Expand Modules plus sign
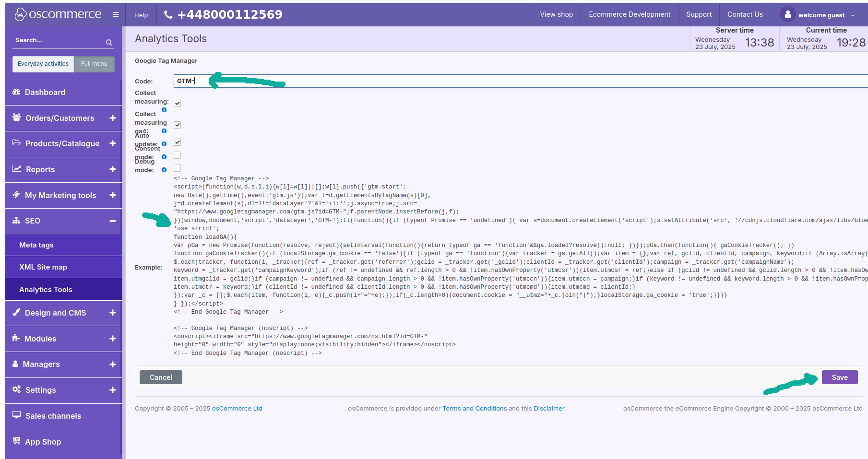Viewport: 868px width, 459px height. (x=113, y=339)
